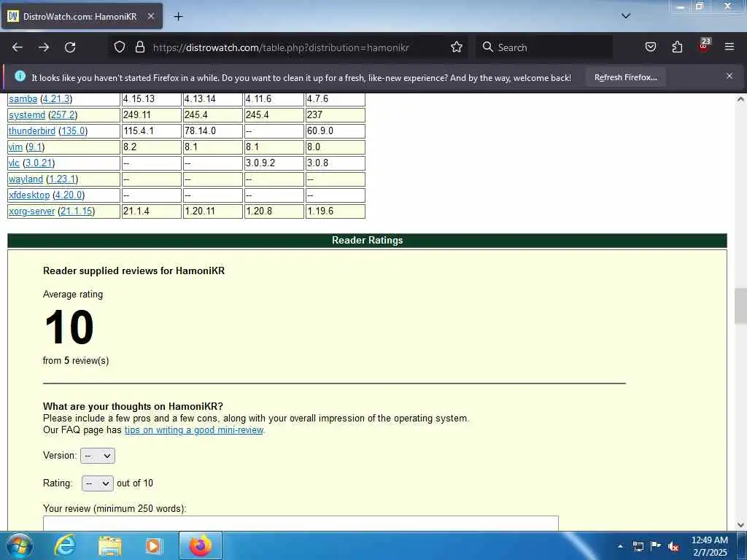The width and height of the screenshot is (747, 560).
Task: Open wayland version 1.23.1 link
Action: click(x=62, y=179)
